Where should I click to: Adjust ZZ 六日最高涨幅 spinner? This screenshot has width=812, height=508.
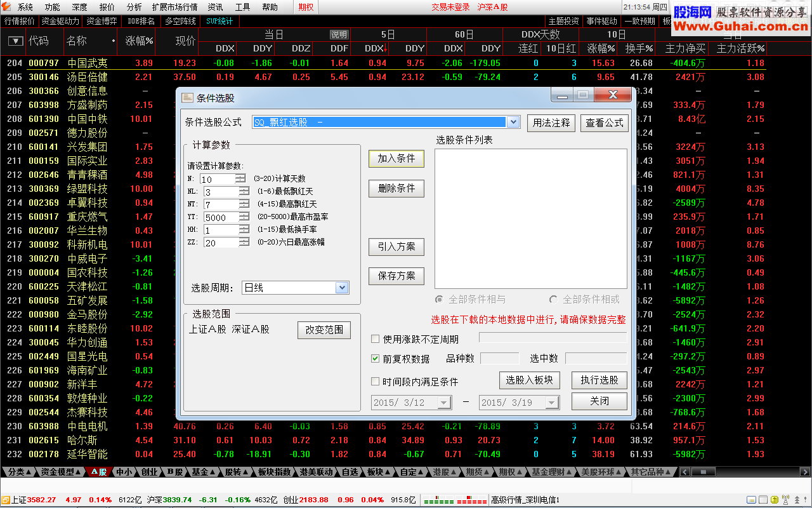244,243
